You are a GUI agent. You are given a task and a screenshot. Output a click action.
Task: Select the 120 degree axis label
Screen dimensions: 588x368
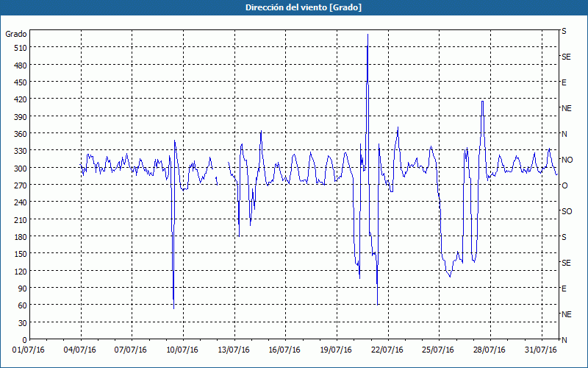point(21,272)
